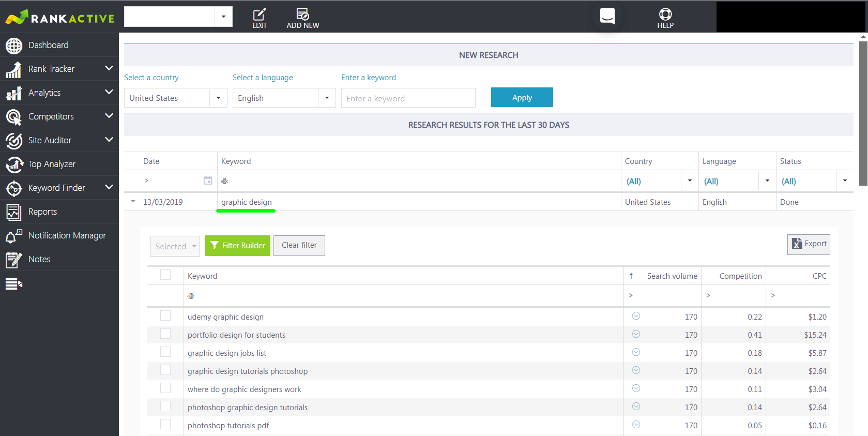868x436 pixels.
Task: Click the Clear filter button
Action: (x=299, y=246)
